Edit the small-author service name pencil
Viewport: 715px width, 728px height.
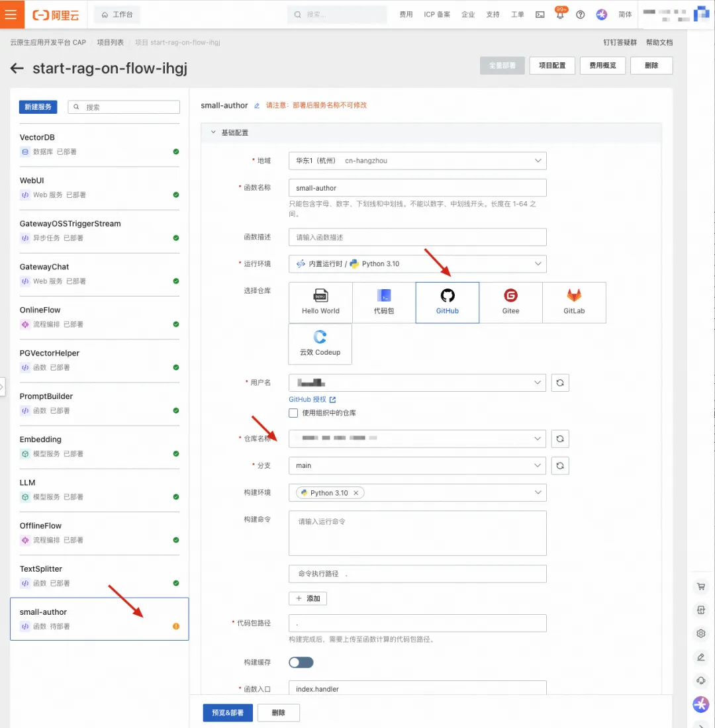256,106
